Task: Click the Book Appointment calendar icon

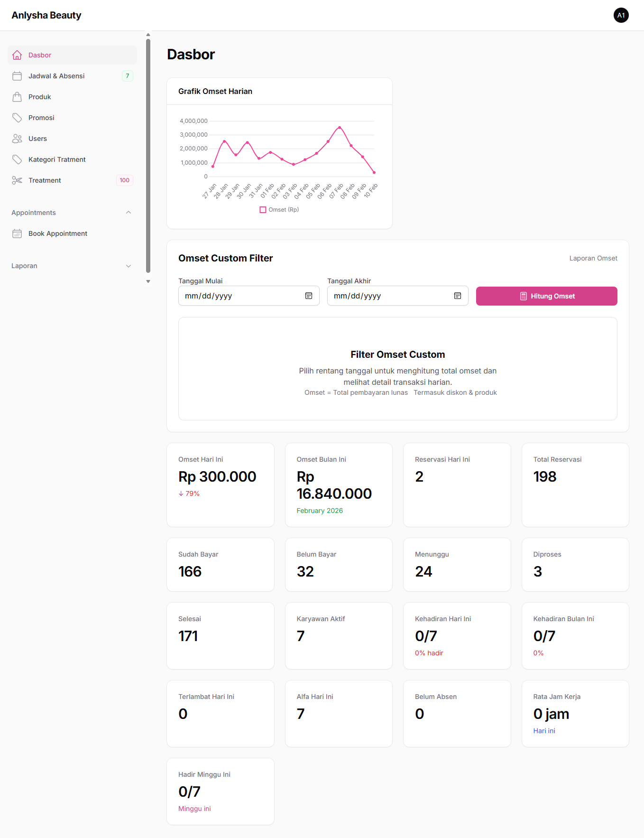Action: tap(17, 233)
